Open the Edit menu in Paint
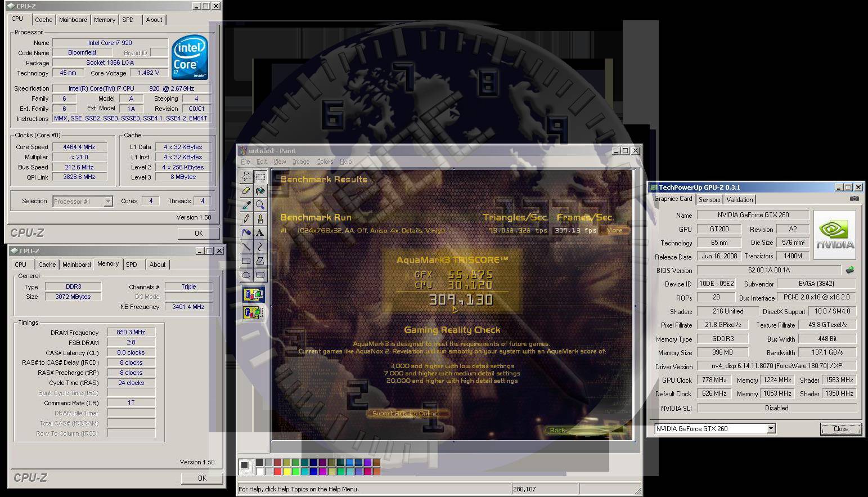868x497 pixels. click(x=262, y=162)
